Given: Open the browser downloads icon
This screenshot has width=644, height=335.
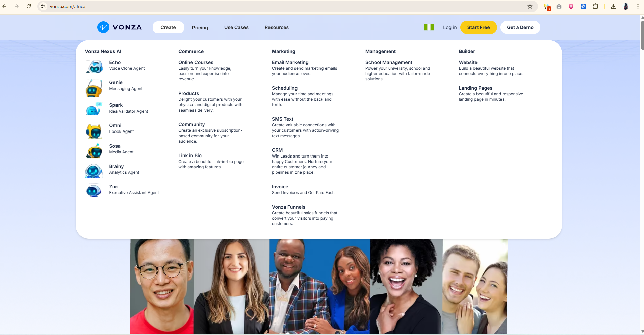Looking at the screenshot, I should [x=614, y=6].
